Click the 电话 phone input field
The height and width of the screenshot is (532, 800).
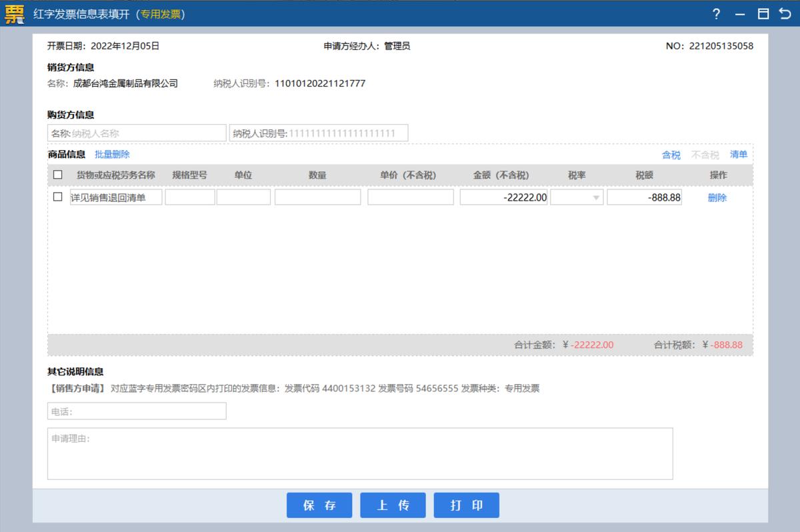tap(137, 411)
